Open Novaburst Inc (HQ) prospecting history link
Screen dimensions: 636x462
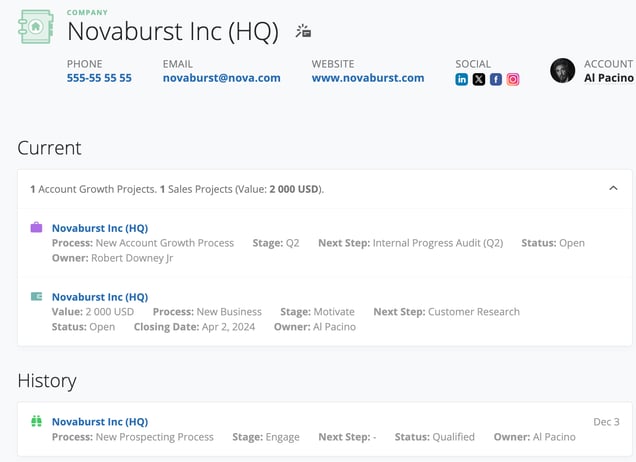point(100,422)
